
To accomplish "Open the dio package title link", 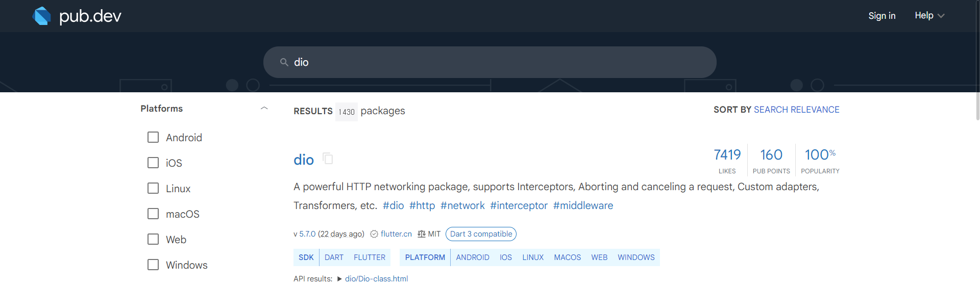I will coord(304,160).
